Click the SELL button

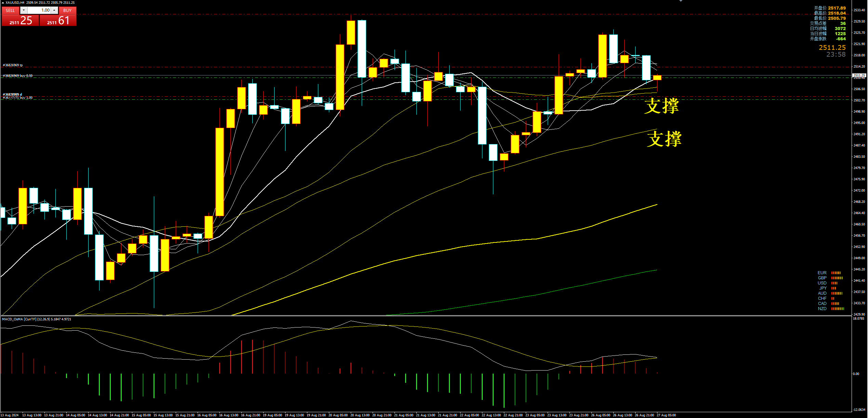[x=10, y=11]
